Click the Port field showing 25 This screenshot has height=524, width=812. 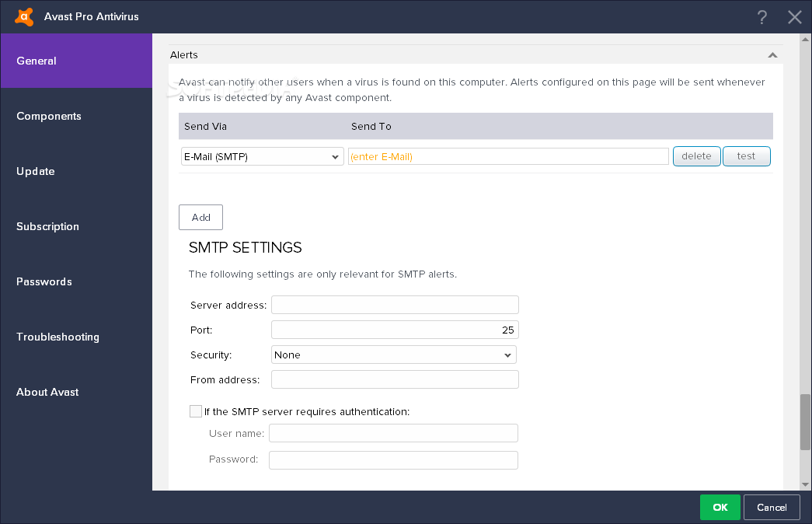pyautogui.click(x=395, y=330)
